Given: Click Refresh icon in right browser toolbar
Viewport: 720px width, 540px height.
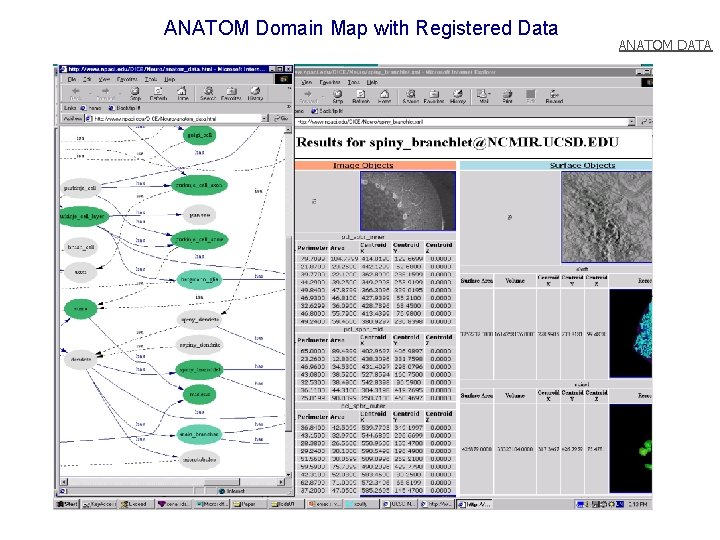Looking at the screenshot, I should coord(361,96).
